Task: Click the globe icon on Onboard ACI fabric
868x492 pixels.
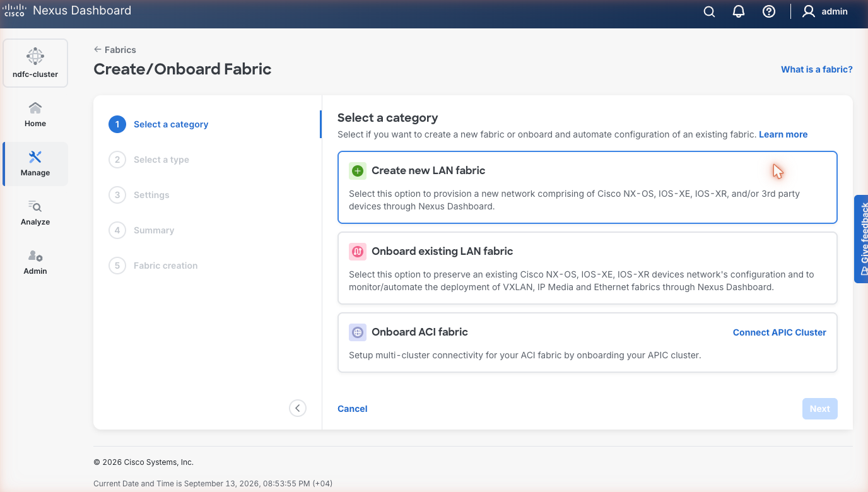Action: [358, 332]
